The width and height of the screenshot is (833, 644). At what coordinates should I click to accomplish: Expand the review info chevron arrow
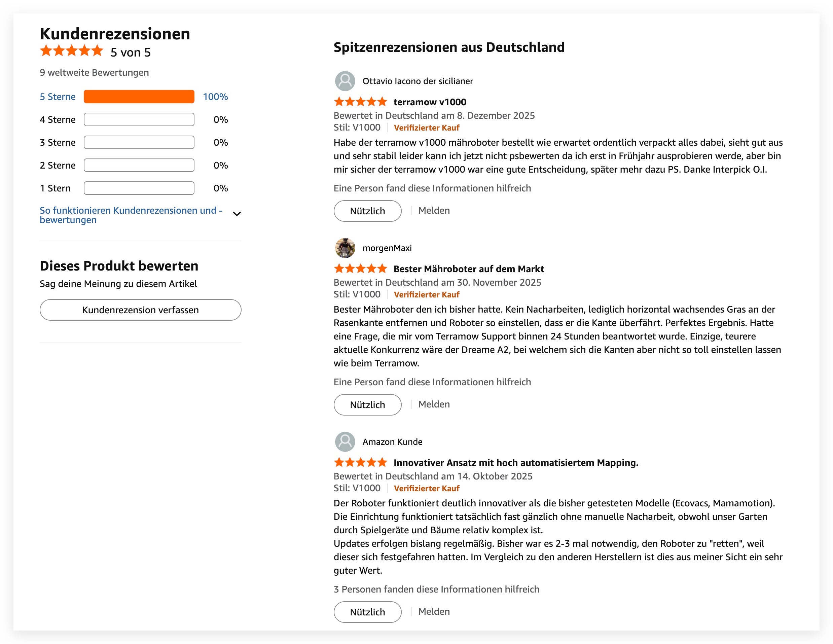click(x=237, y=214)
